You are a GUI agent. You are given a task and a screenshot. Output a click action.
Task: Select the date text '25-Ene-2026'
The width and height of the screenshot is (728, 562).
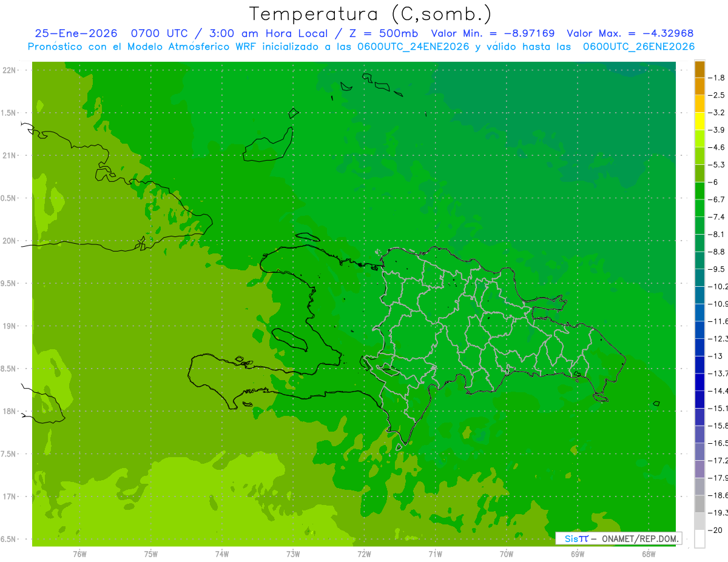(x=76, y=33)
